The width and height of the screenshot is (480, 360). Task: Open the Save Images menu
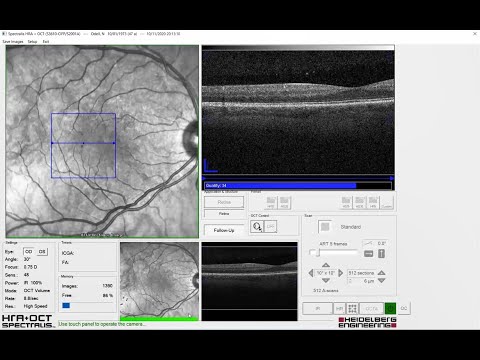click(13, 42)
